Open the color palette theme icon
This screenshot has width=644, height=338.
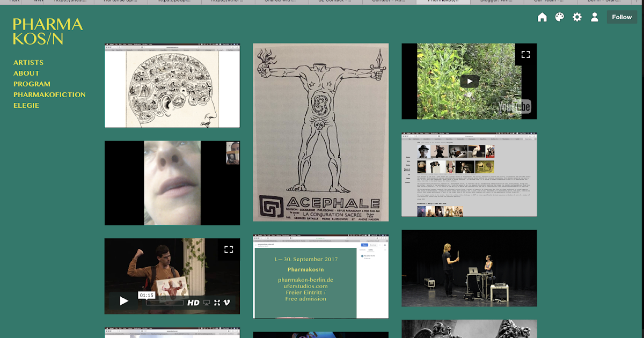coord(559,17)
